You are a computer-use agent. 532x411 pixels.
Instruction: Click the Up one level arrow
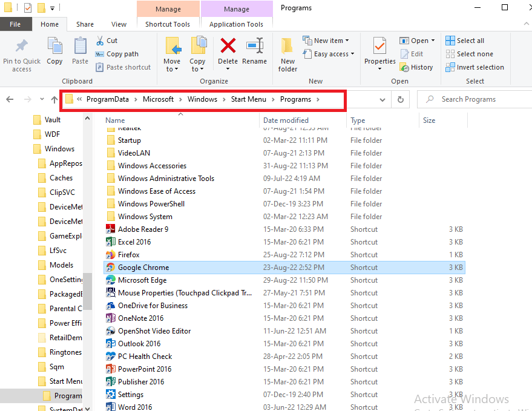pyautogui.click(x=54, y=99)
